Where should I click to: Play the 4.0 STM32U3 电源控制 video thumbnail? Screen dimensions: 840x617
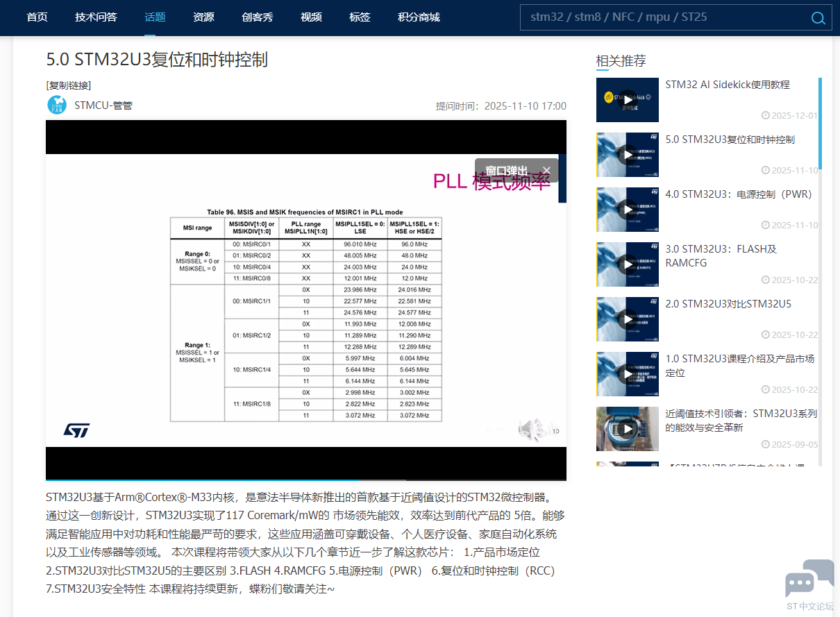click(x=628, y=210)
